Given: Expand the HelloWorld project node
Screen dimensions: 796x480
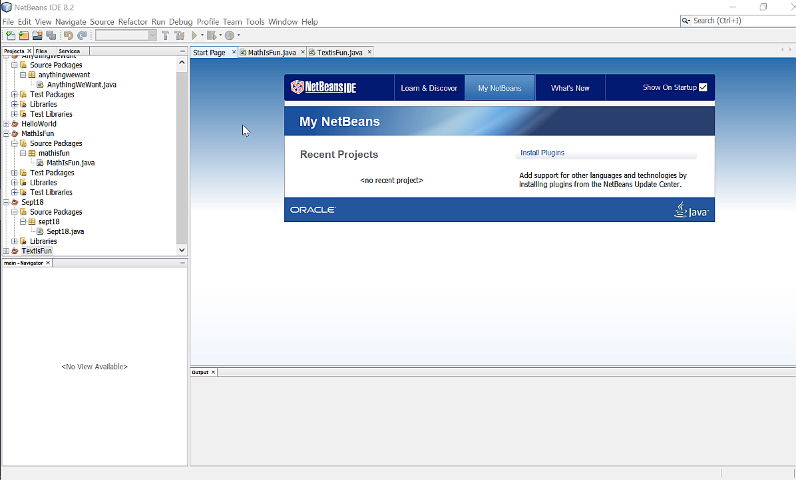Looking at the screenshot, I should pos(6,124).
